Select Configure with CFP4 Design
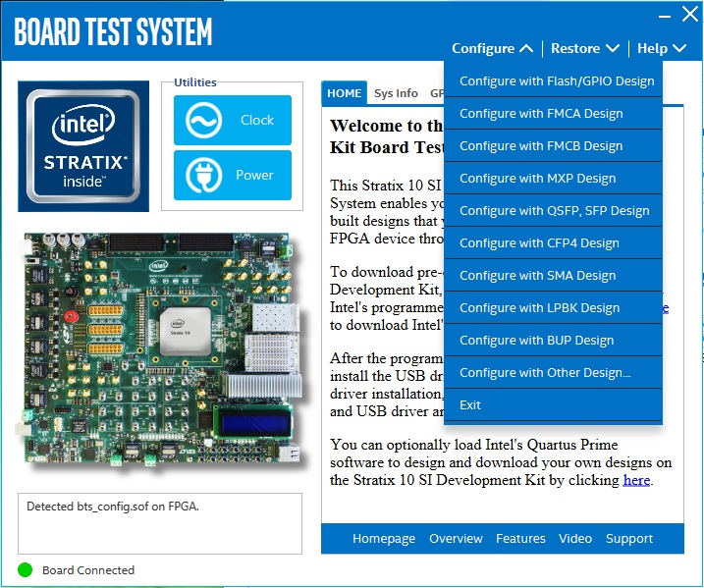The width and height of the screenshot is (704, 588). point(553,242)
